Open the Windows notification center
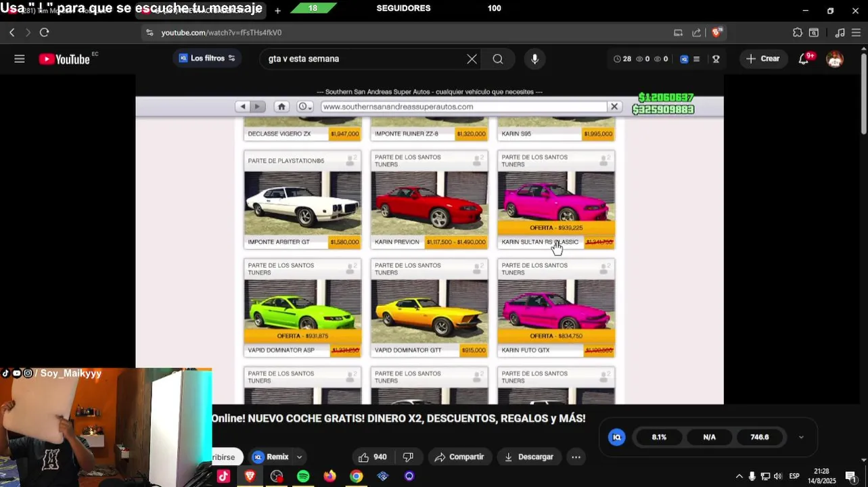This screenshot has width=868, height=487. point(851,477)
